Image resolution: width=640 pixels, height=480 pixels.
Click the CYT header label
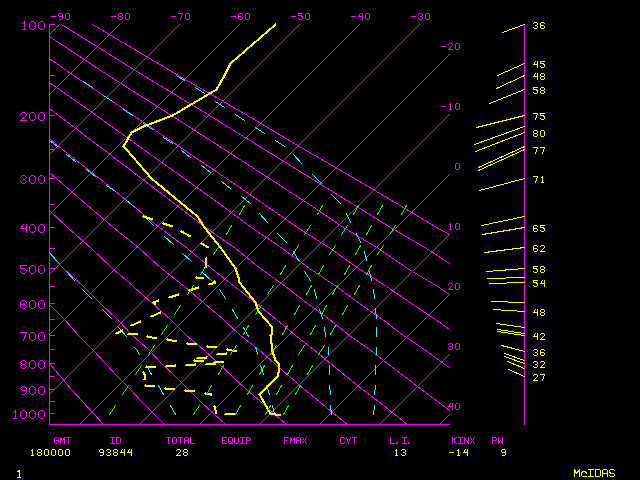pyautogui.click(x=348, y=440)
